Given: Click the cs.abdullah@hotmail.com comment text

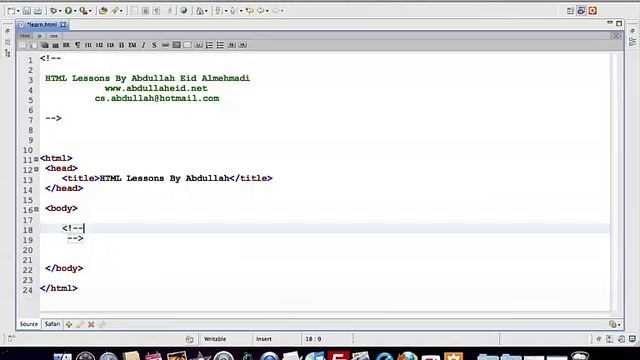Looking at the screenshot, I should pyautogui.click(x=157, y=98).
